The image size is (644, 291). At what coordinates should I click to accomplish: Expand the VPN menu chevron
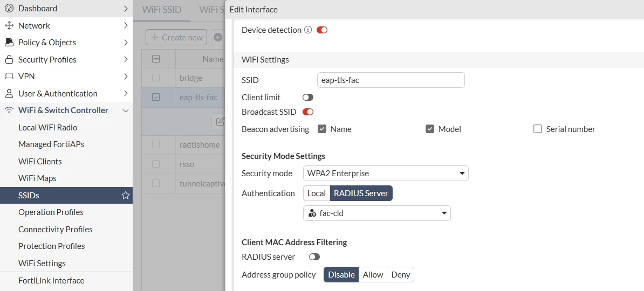pos(126,77)
